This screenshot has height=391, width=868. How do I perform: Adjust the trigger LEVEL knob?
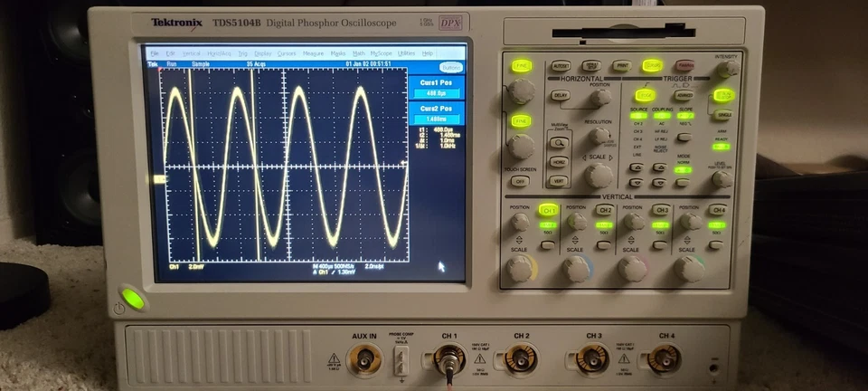pos(722,178)
